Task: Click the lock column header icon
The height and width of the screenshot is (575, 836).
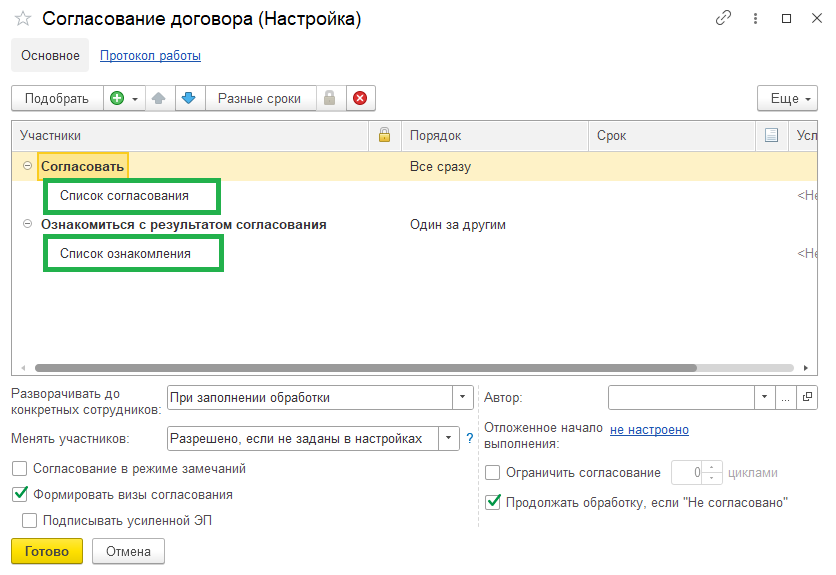Action: pyautogui.click(x=384, y=135)
